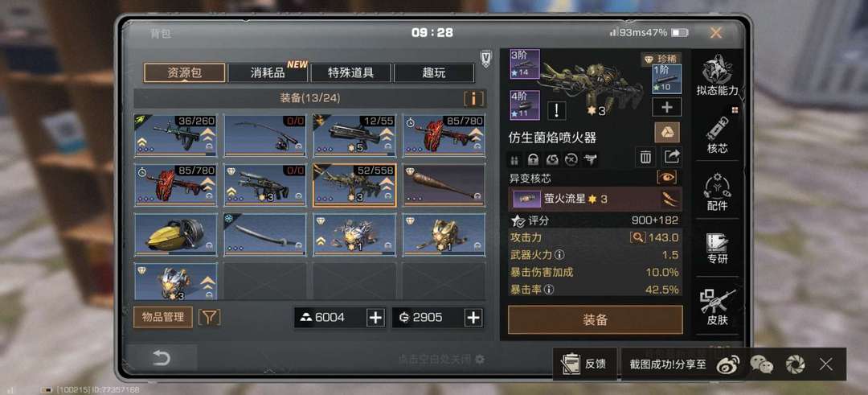
Task: Click the 装备 equip button
Action: (x=596, y=319)
